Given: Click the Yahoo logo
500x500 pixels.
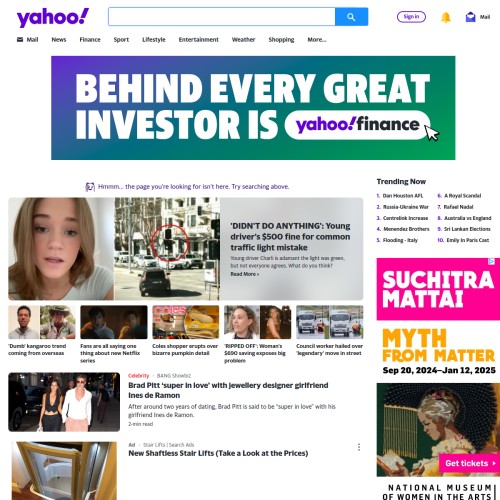Looking at the screenshot, I should click(53, 17).
